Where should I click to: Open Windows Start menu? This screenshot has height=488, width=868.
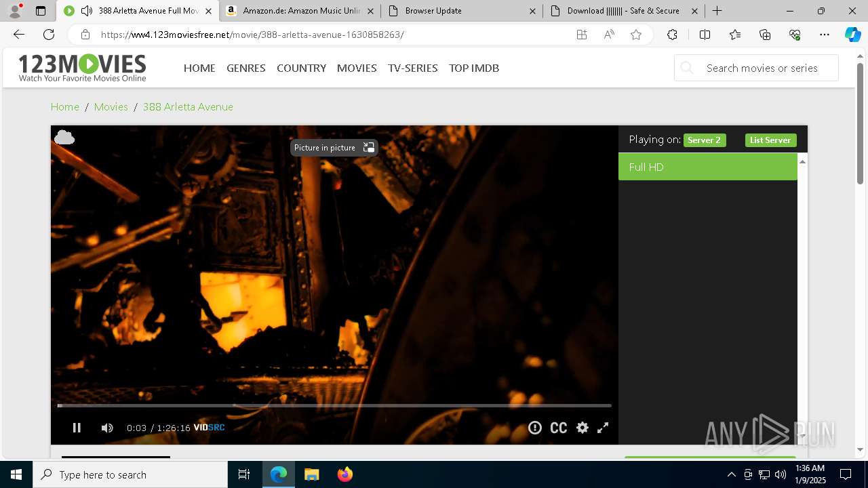coord(16,474)
